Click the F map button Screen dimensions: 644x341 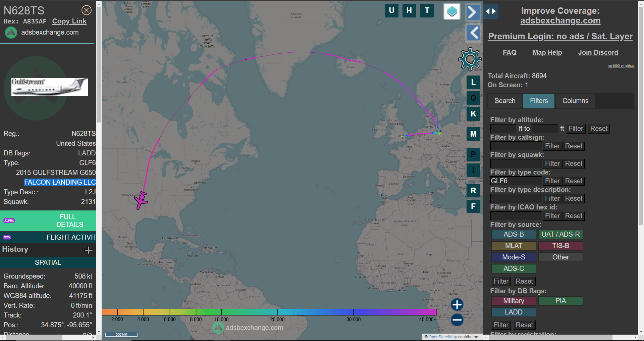473,206
